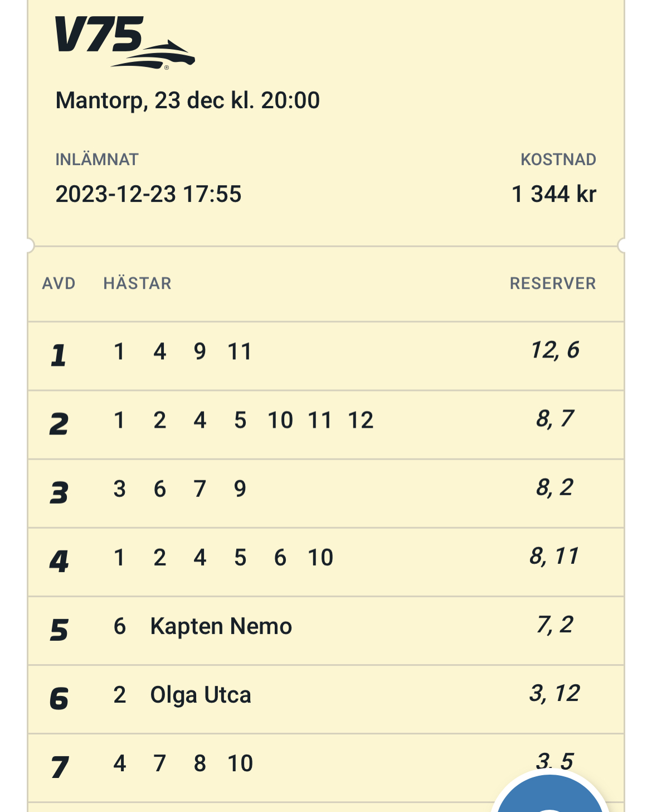
Task: Tap the cost 1 344 kr
Action: pyautogui.click(x=554, y=194)
